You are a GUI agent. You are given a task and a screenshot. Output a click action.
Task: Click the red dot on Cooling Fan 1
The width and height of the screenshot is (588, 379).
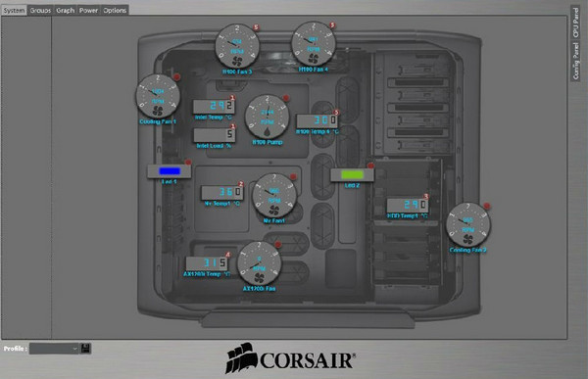(176, 76)
